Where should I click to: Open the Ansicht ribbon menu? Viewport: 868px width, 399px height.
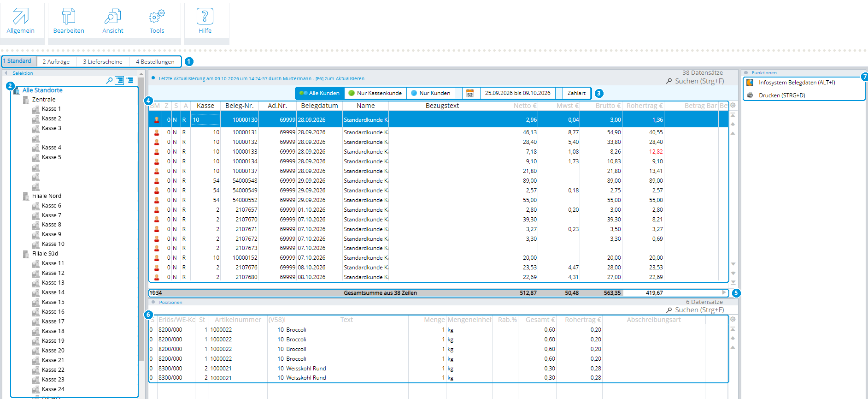(113, 21)
